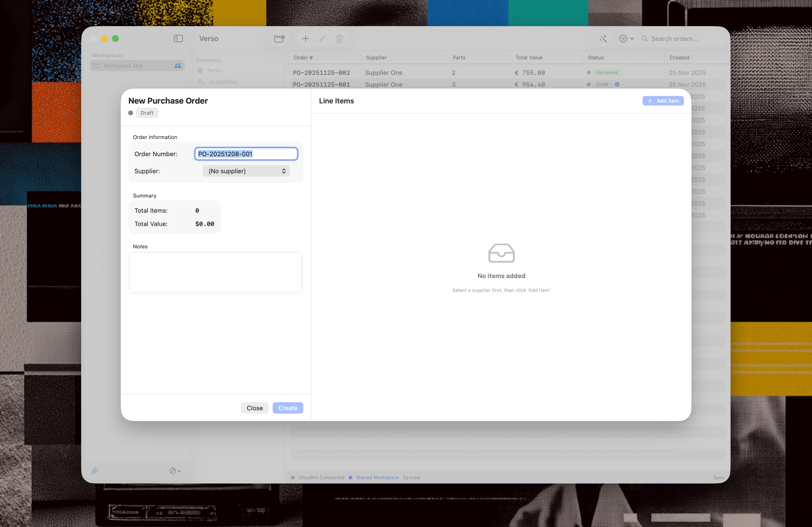Screen dimensions: 812x527
Task: Click the Add Item button
Action: point(663,101)
